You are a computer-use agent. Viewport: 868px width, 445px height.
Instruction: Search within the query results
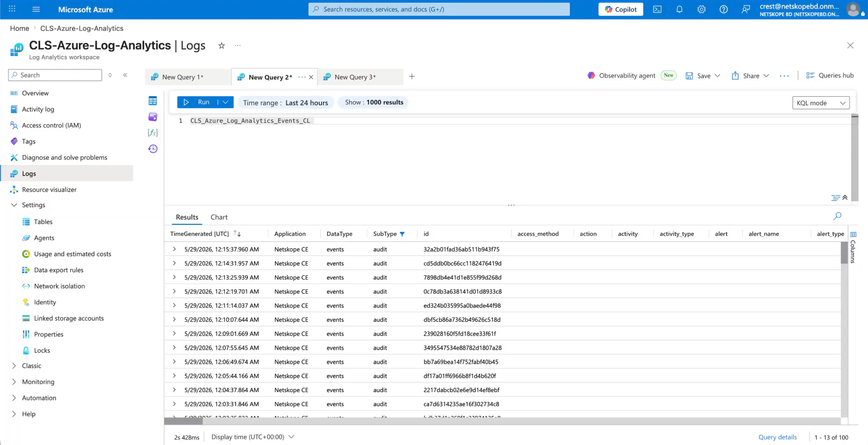(x=837, y=216)
